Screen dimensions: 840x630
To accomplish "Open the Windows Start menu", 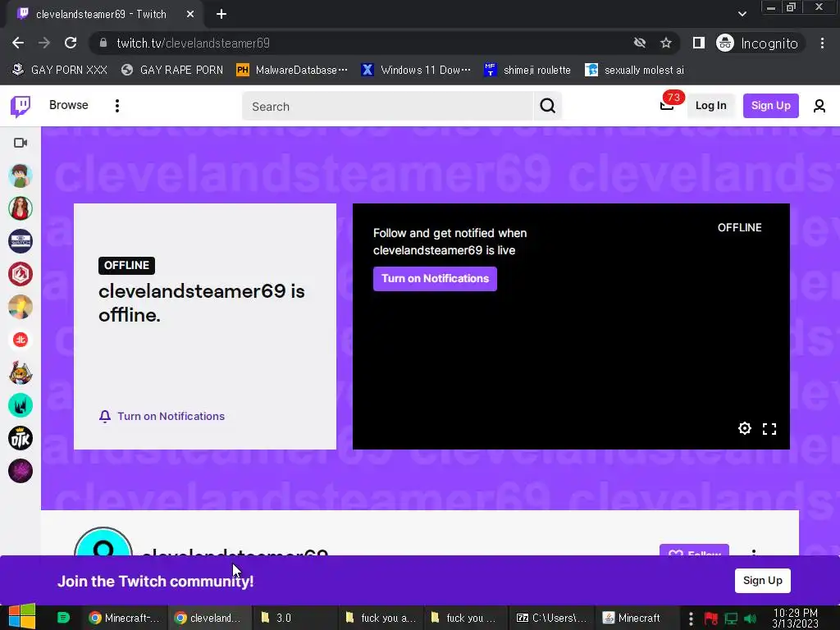I will (x=22, y=617).
